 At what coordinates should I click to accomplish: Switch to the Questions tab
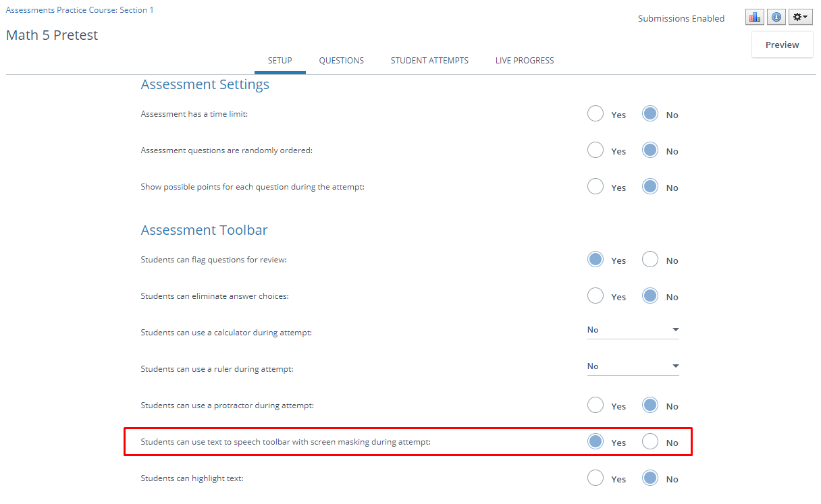[x=342, y=61]
